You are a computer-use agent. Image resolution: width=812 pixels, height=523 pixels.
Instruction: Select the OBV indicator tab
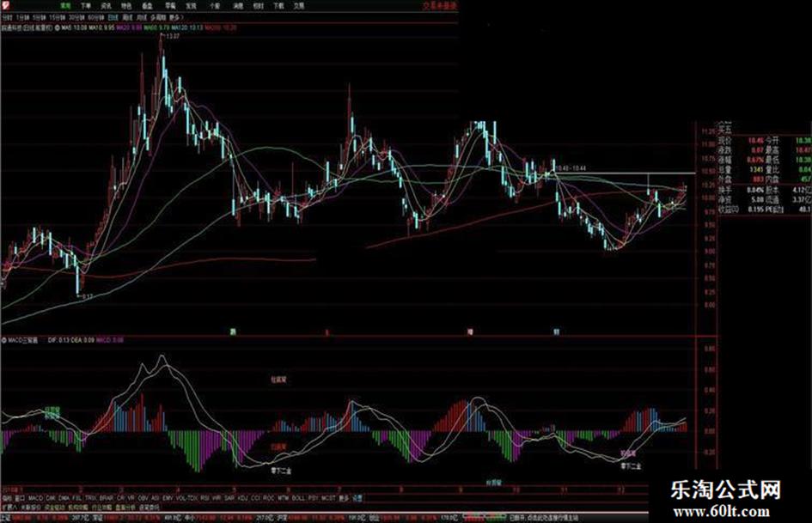pos(143,498)
